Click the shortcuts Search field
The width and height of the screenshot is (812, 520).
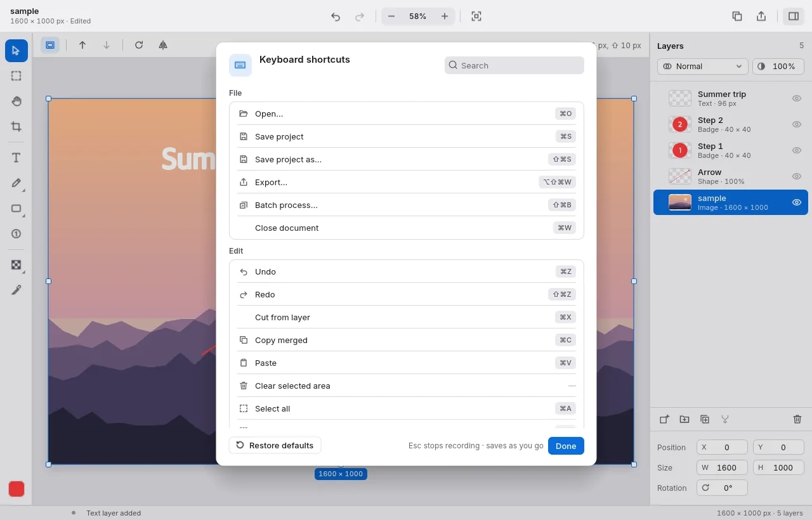[x=514, y=65]
